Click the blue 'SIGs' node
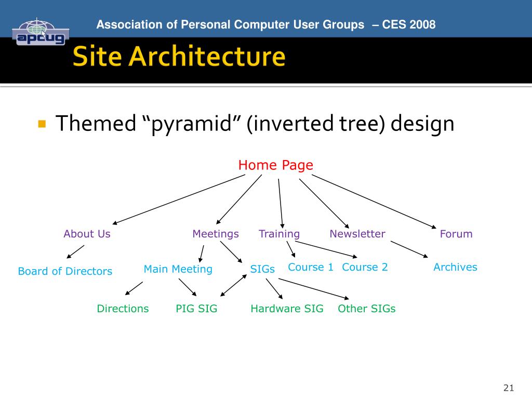This screenshot has height=399, width=532. [262, 269]
